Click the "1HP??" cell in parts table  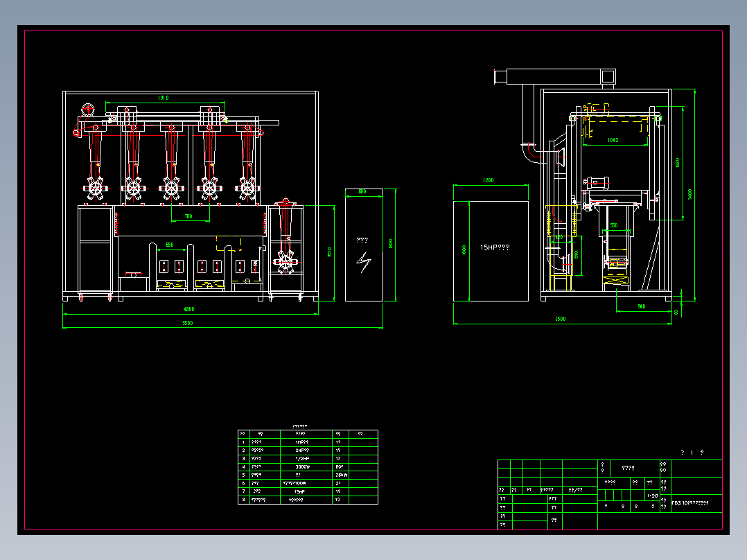302,442
